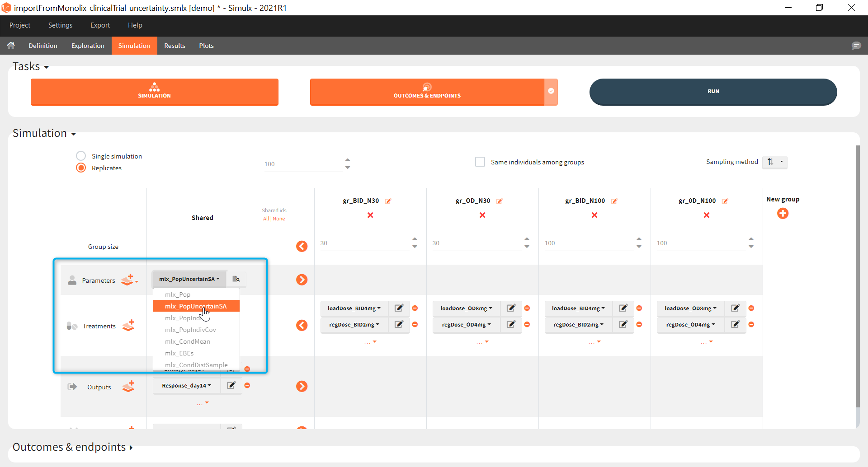Click the gr_BID_N100 group size field
The image size is (868, 467).
(x=588, y=243)
